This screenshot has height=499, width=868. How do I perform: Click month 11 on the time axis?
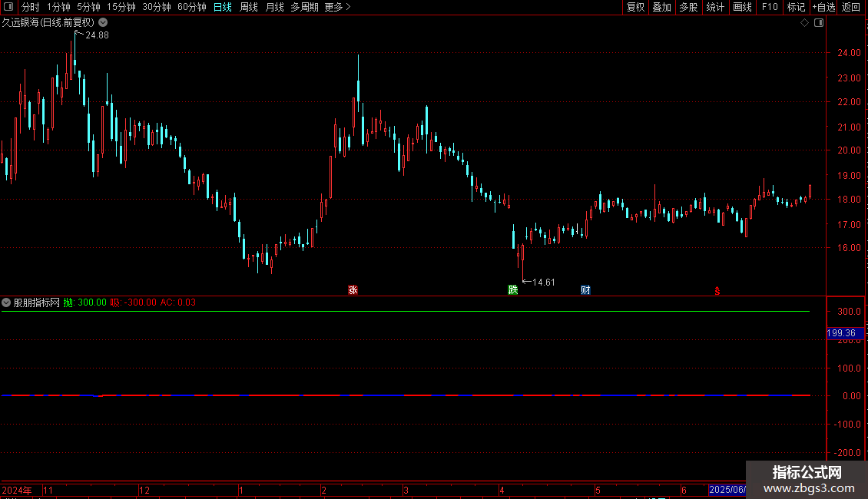pos(48,490)
